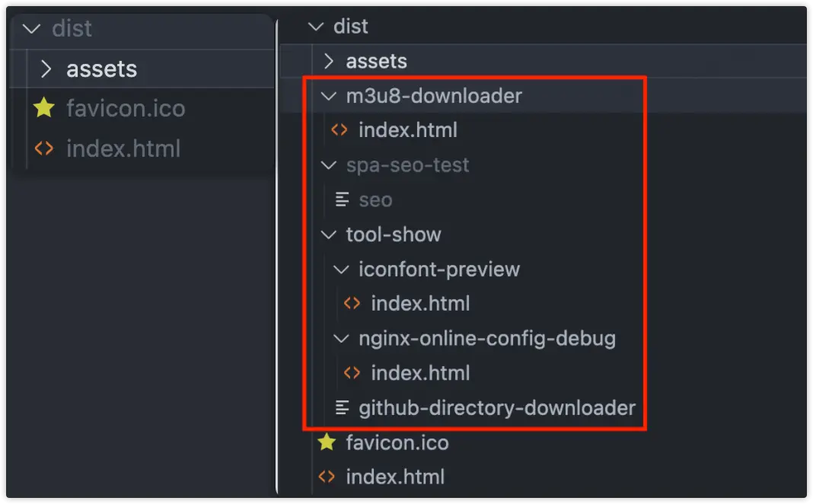Collapse the iconfont-preview subfolder

[x=341, y=270]
